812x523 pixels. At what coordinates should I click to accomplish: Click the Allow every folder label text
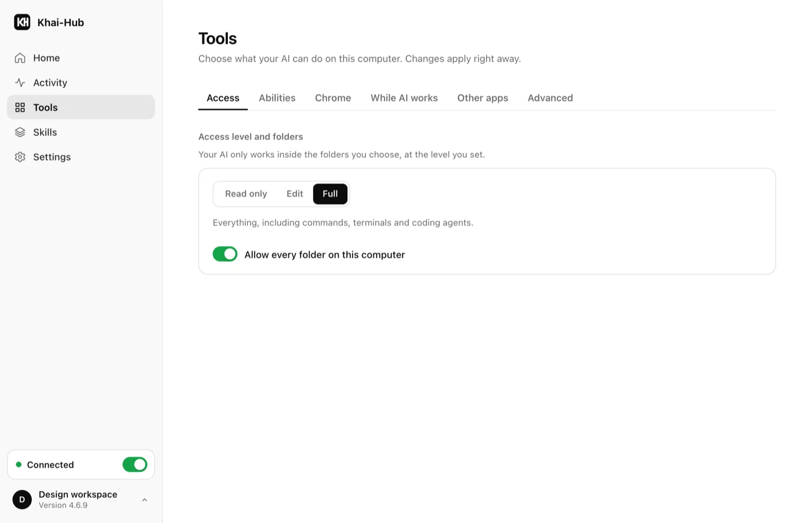click(x=325, y=255)
